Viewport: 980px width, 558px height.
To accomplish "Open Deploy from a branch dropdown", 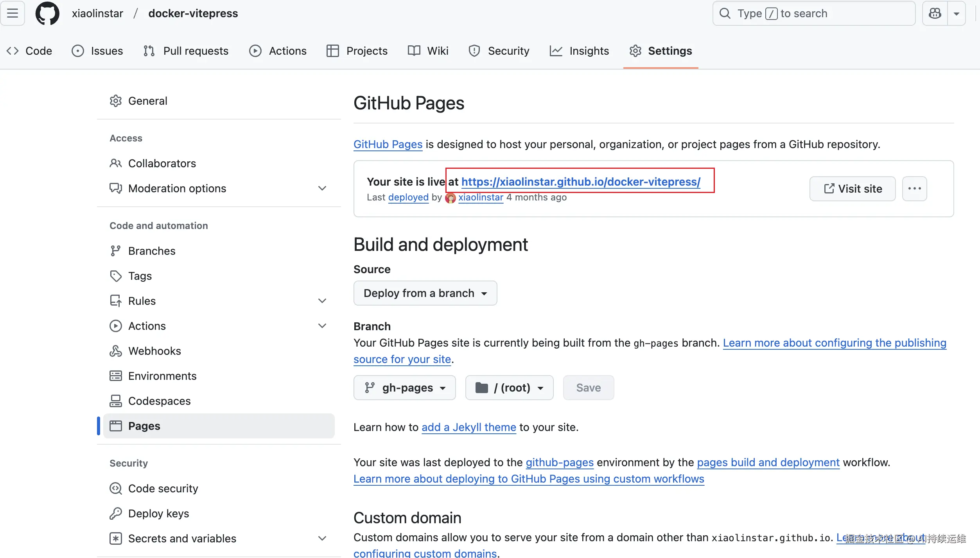I will (425, 293).
